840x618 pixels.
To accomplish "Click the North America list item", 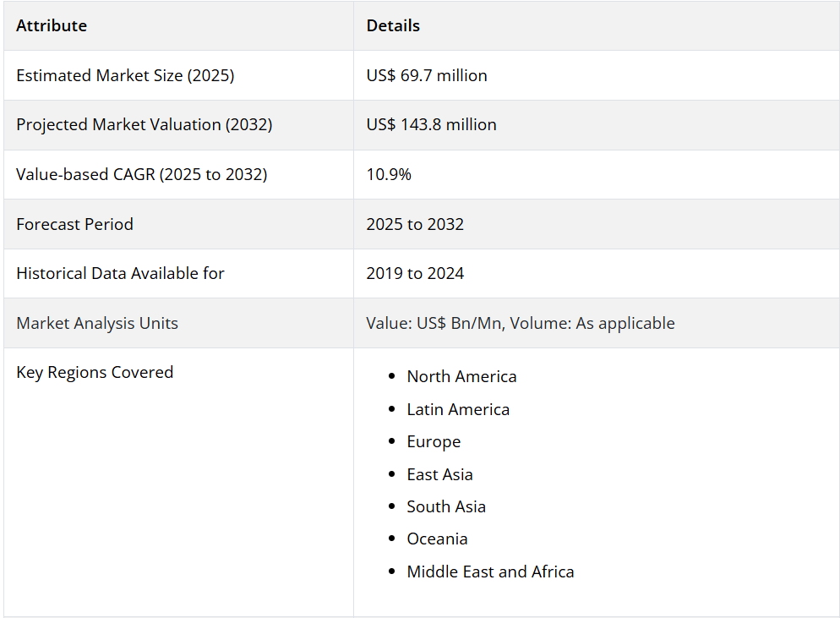I will 461,377.
